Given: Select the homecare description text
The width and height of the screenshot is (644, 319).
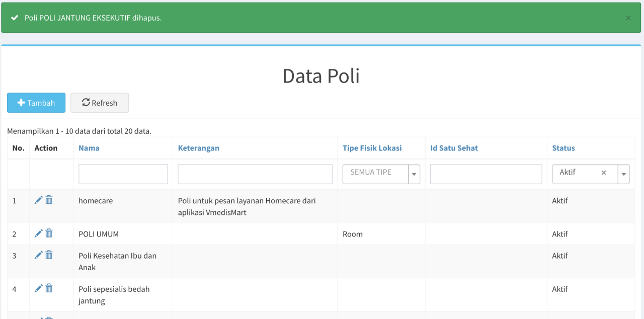Looking at the screenshot, I should click(x=247, y=206).
